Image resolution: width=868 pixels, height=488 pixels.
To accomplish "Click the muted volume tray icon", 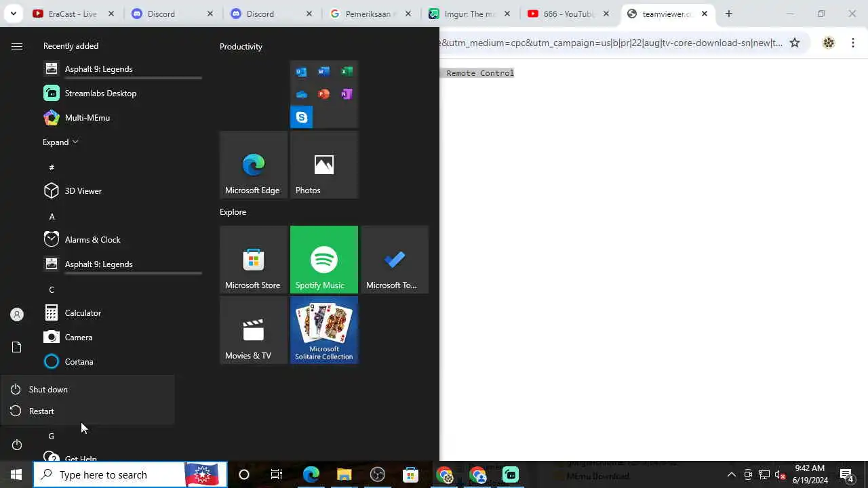I will 780,474.
